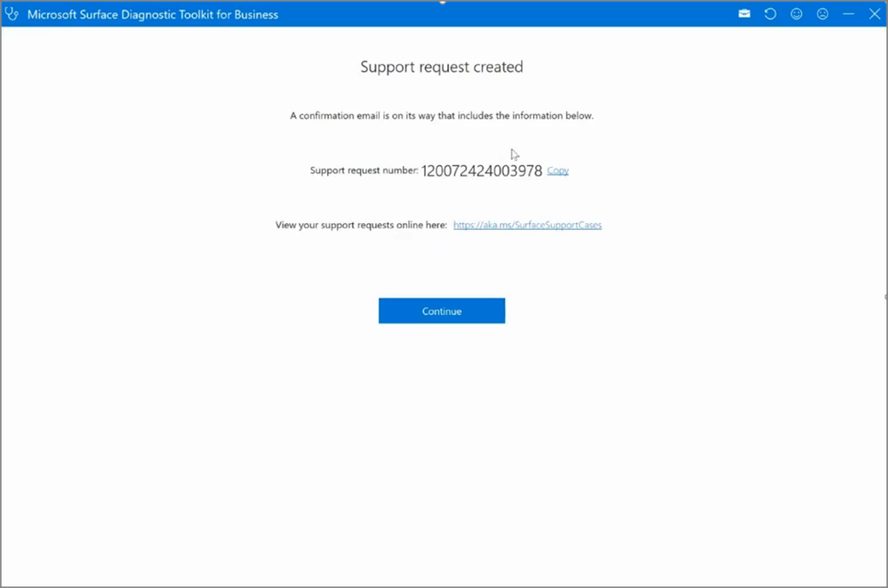Viewport: 888px width, 588px height.
Task: Close the Surface Diagnostic Toolkit window
Action: (875, 13)
